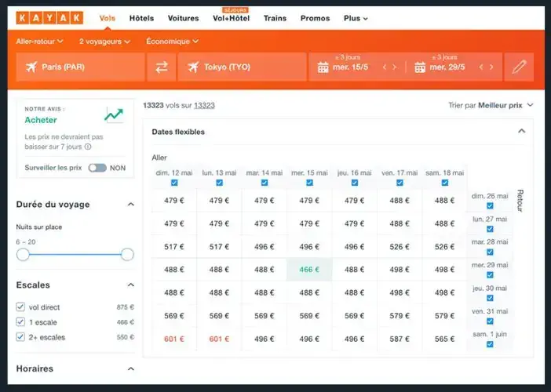Go to next day for departure date
Screen dimensions: 551x392
(395, 67)
